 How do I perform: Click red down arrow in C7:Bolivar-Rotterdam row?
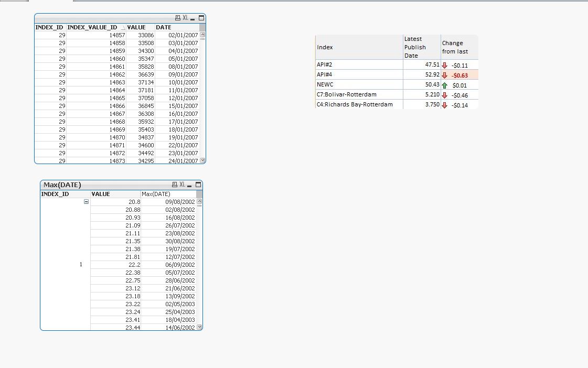click(445, 95)
